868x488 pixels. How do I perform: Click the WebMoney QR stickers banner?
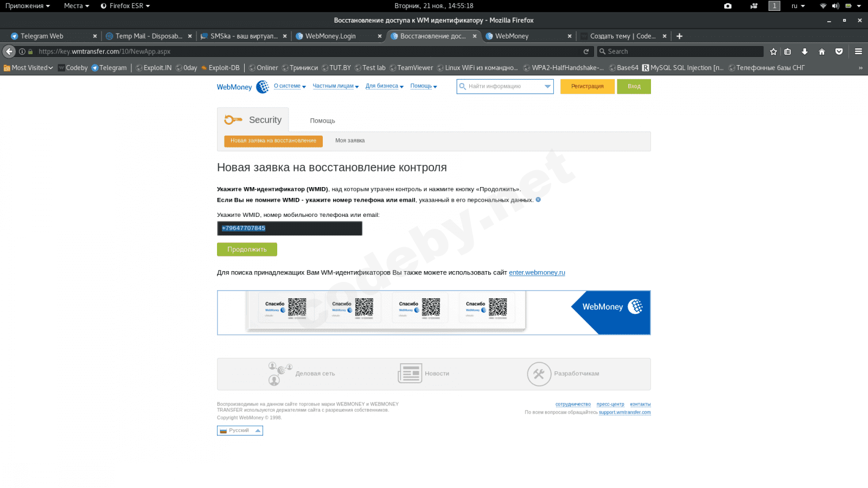point(434,313)
